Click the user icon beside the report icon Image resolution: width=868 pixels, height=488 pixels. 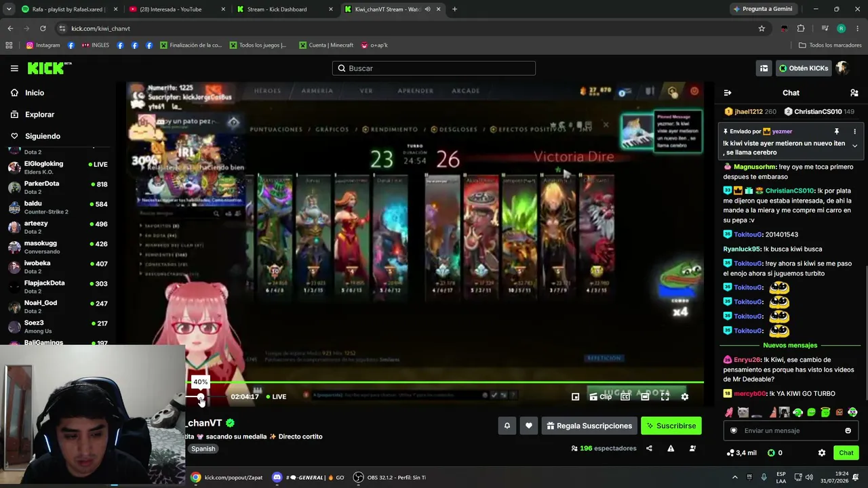[x=692, y=448]
